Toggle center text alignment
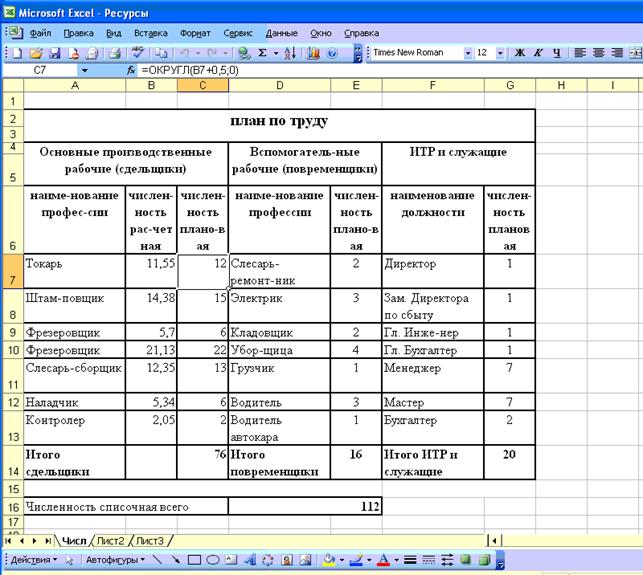 tap(599, 53)
